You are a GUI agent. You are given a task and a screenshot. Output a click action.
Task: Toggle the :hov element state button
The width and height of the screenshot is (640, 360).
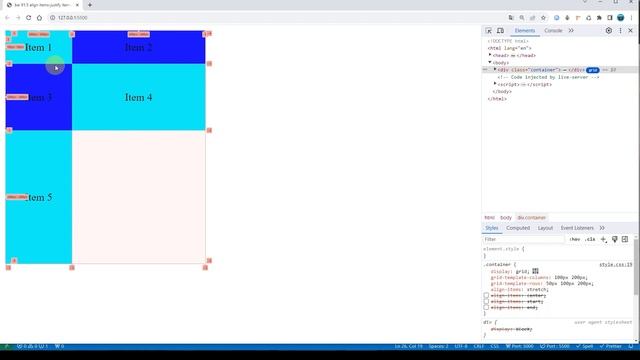point(575,239)
